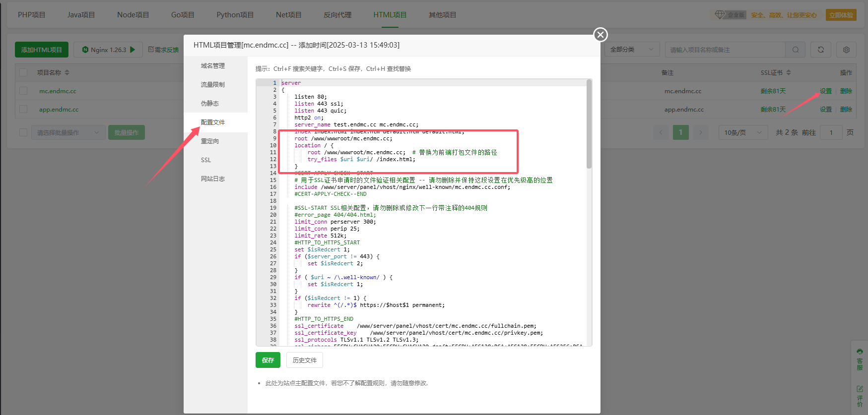Switch to Java项目 tab

coord(81,15)
